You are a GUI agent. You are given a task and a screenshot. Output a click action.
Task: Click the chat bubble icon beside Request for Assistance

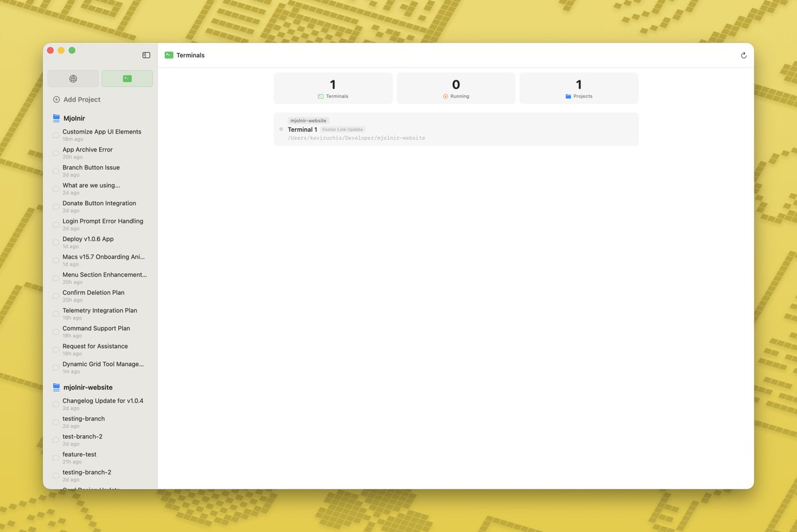(x=56, y=351)
